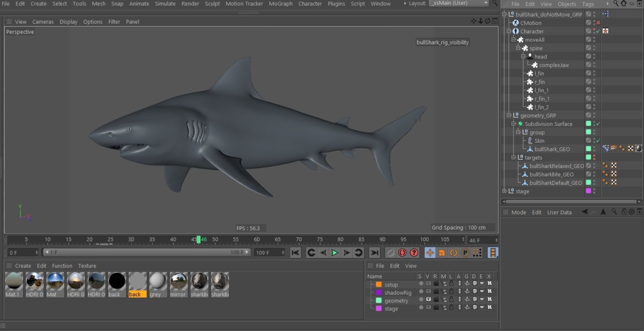Viewport: 644px width, 331px height.
Task: Click the Character object icon
Action: click(516, 31)
